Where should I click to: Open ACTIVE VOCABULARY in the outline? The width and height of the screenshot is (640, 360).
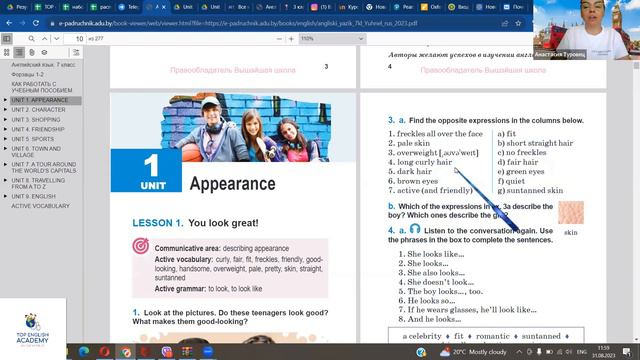[x=40, y=206]
